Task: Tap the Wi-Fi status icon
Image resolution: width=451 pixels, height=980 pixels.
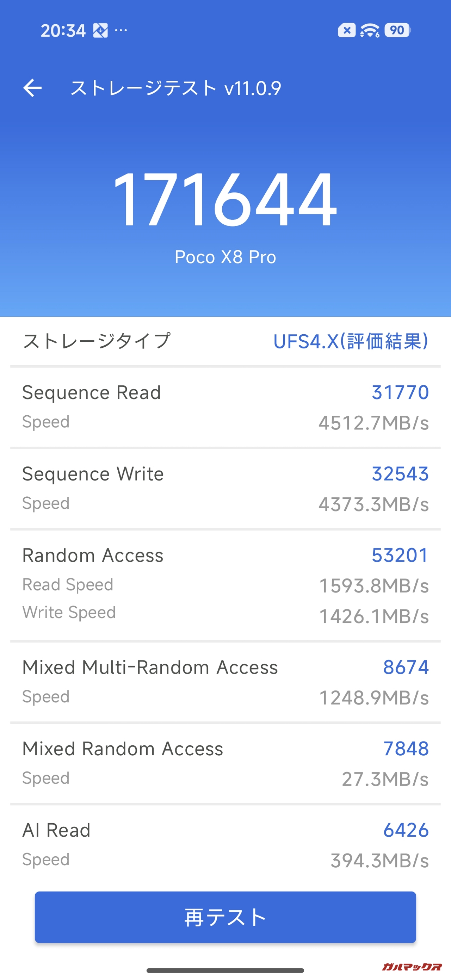Action: [370, 30]
